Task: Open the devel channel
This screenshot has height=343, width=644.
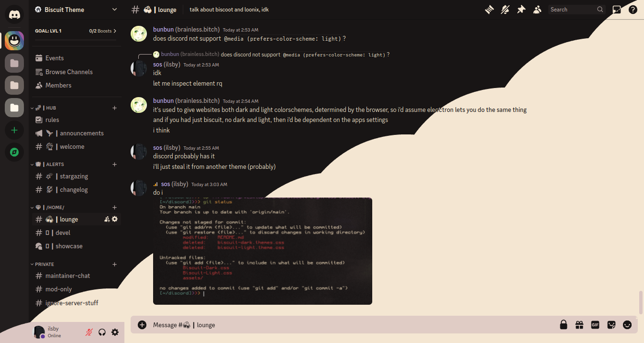Action: point(76,232)
